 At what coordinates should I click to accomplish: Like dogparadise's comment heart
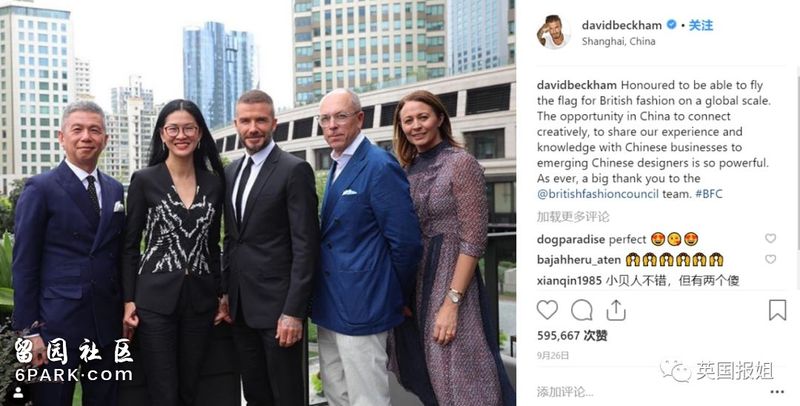point(770,238)
